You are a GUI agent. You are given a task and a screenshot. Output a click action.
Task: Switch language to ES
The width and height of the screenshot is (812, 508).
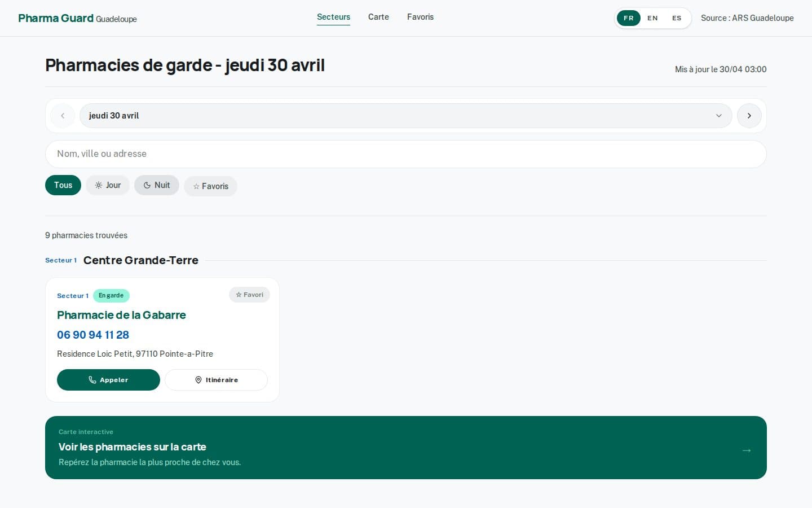point(677,18)
